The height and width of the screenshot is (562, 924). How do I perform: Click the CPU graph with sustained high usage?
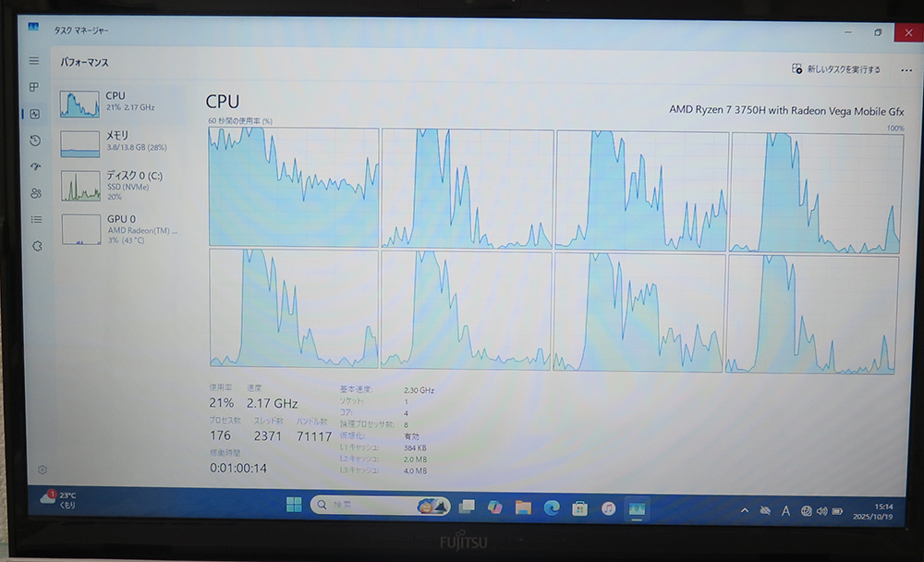(294, 187)
